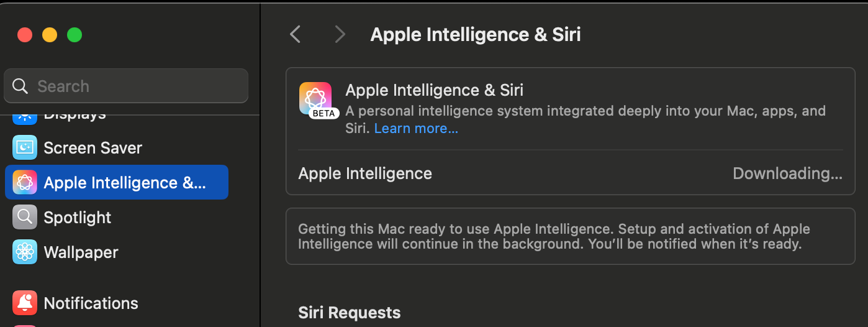Click the yellow minimize window button

coord(50,35)
